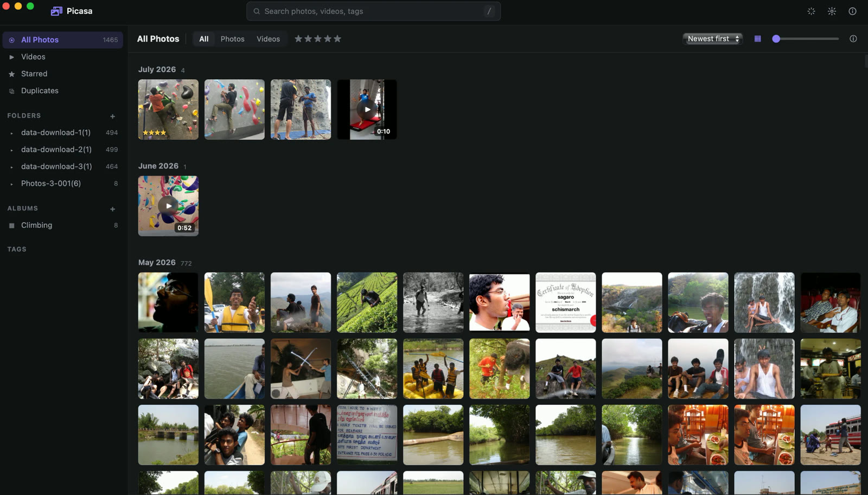This screenshot has height=495, width=868.
Task: Expand the data-download-1(1) folder
Action: pyautogui.click(x=11, y=133)
